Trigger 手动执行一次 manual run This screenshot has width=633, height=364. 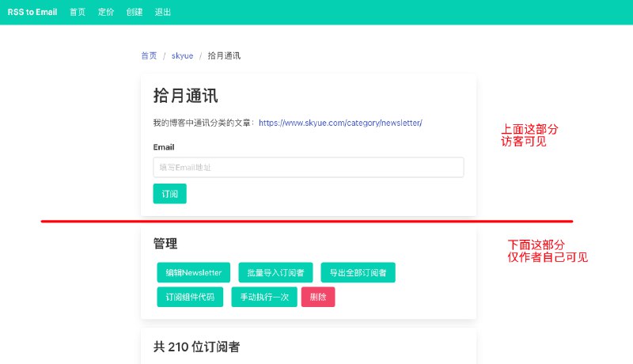[x=264, y=298]
